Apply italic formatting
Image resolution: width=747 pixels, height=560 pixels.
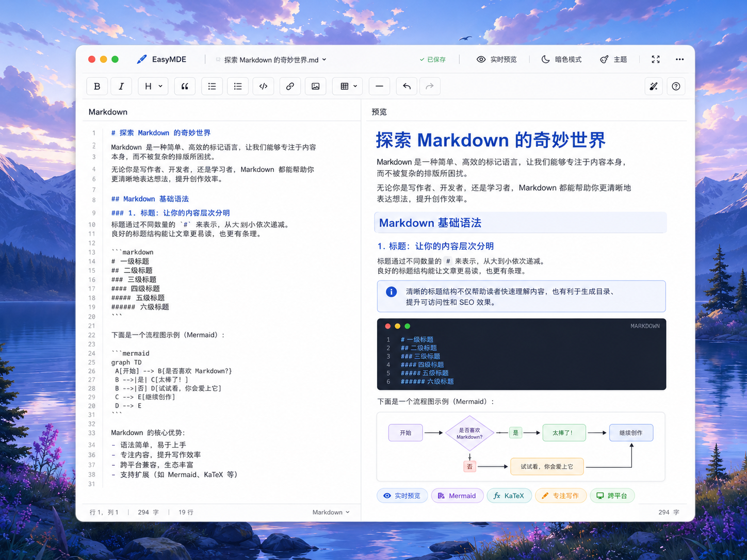[x=121, y=86]
